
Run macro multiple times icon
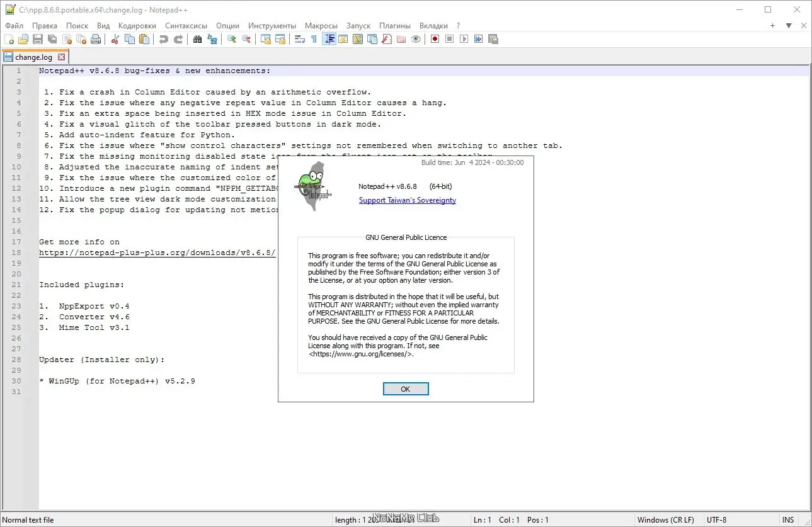tap(479, 39)
